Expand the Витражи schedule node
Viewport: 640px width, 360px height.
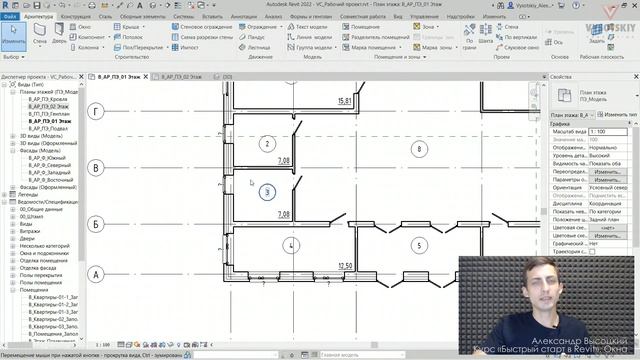13,231
